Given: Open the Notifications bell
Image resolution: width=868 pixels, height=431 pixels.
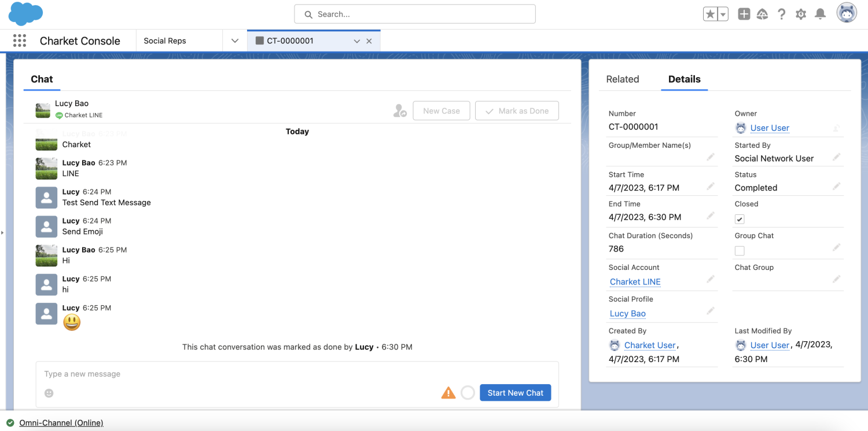Looking at the screenshot, I should pyautogui.click(x=820, y=14).
